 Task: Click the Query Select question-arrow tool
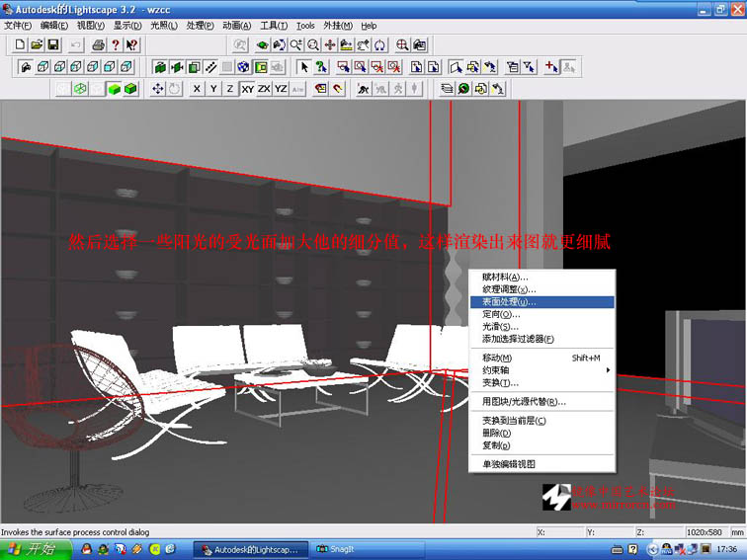point(321,67)
